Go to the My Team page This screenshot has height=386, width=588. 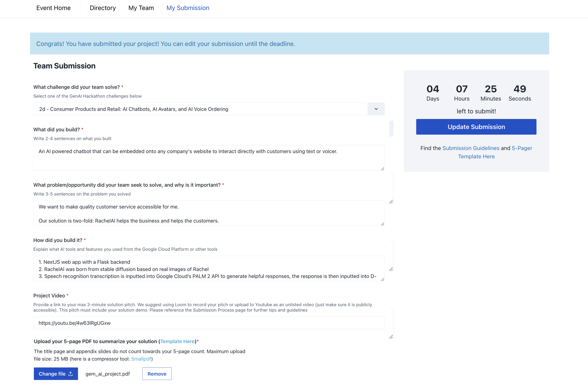point(141,8)
